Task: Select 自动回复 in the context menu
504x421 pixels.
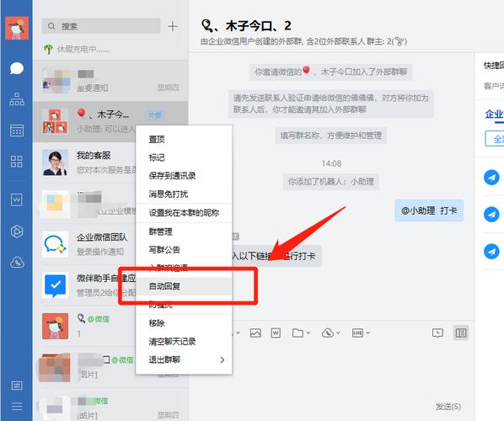Action: tap(184, 286)
